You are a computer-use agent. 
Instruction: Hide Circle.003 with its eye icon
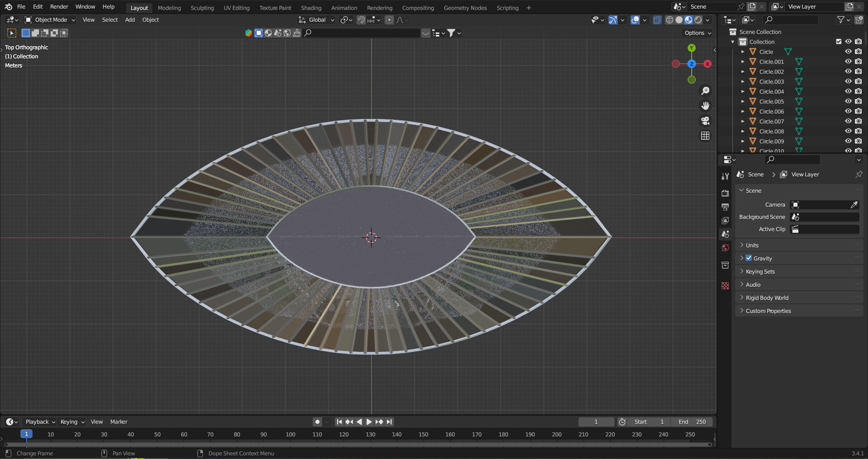click(x=848, y=81)
